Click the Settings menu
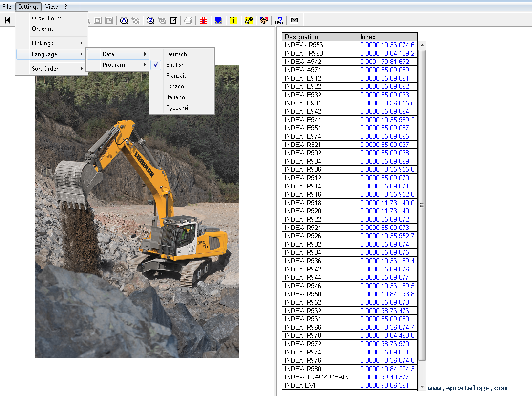 (28, 6)
